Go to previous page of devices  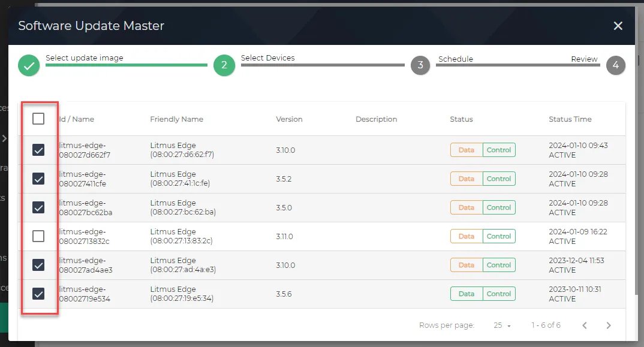pyautogui.click(x=585, y=325)
